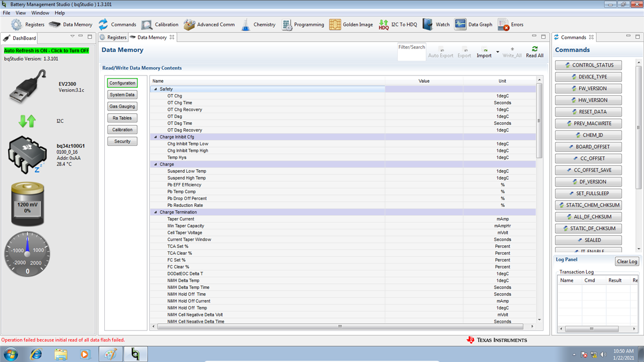This screenshot has height=362, width=644.
Task: Open Windows Explorer folder on taskbar
Action: coord(61,354)
